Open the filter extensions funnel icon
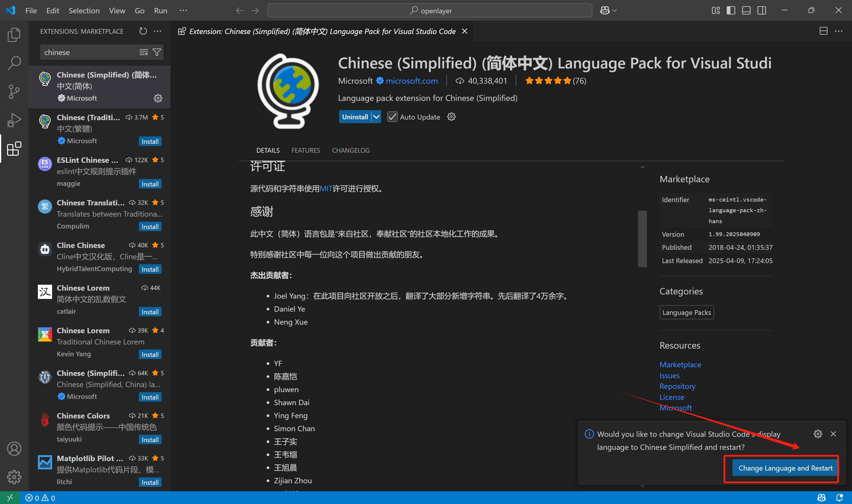 (x=157, y=52)
